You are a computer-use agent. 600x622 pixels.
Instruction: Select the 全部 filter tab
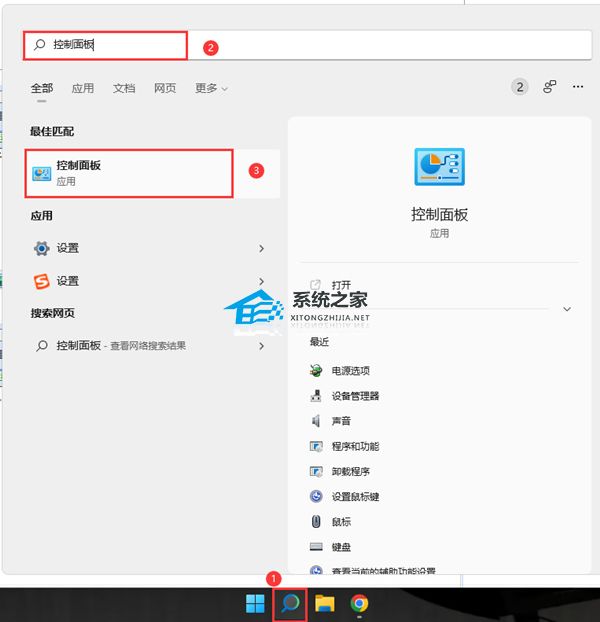coord(42,88)
